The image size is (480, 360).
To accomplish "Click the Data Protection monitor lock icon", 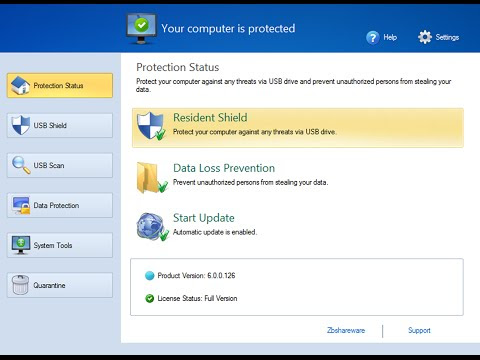I will [x=21, y=205].
